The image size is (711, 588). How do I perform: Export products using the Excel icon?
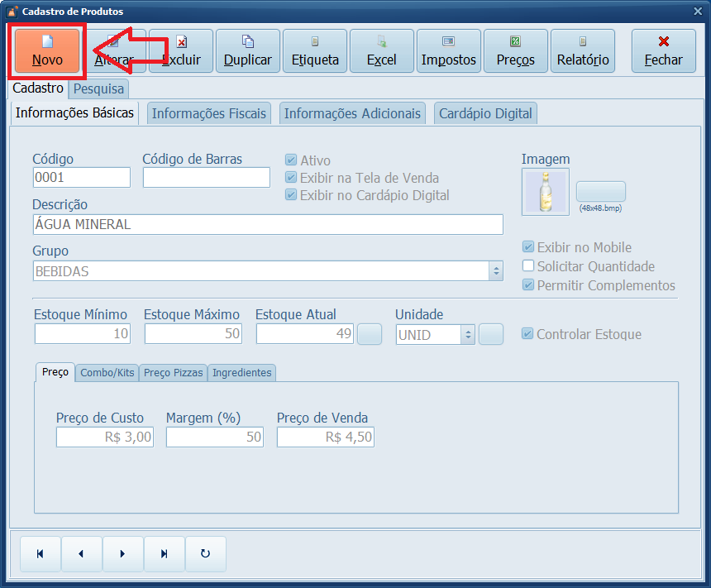(381, 50)
